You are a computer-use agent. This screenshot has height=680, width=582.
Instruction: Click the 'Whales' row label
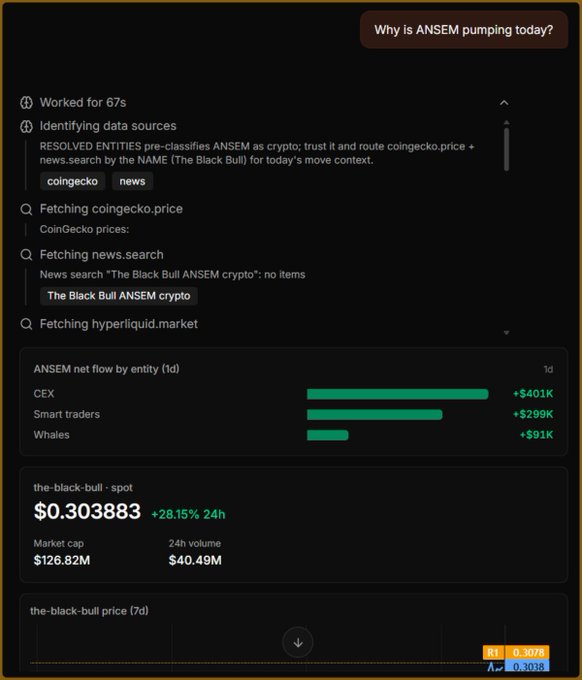pos(52,435)
